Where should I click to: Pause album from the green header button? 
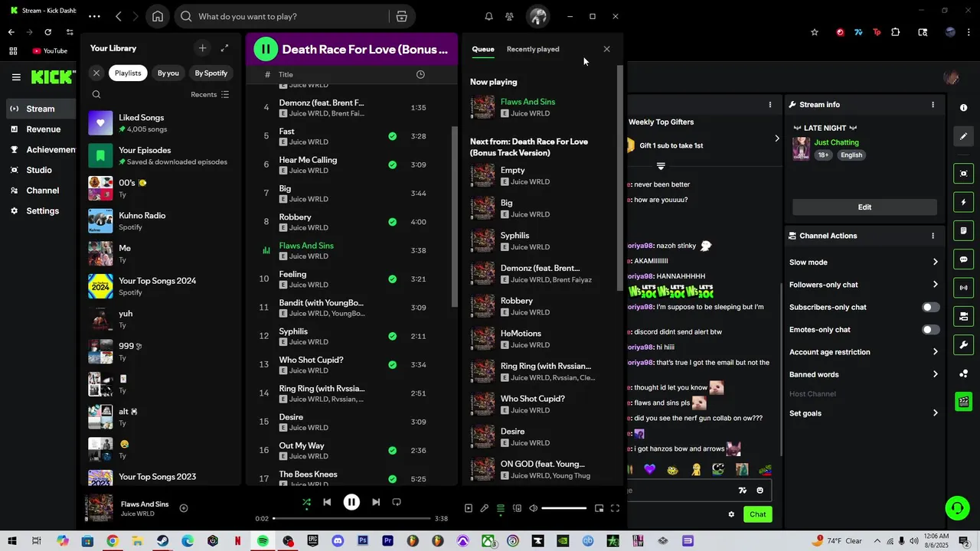click(266, 49)
